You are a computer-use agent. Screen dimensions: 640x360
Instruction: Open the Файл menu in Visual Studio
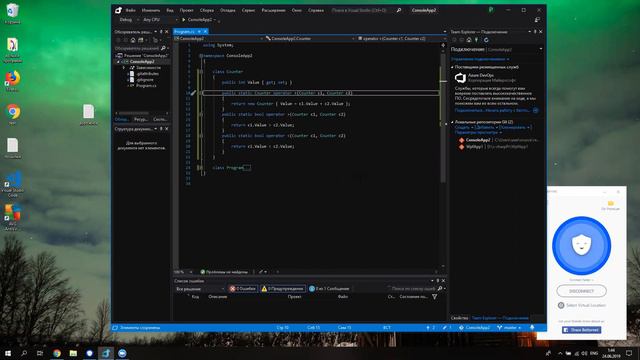[130, 10]
